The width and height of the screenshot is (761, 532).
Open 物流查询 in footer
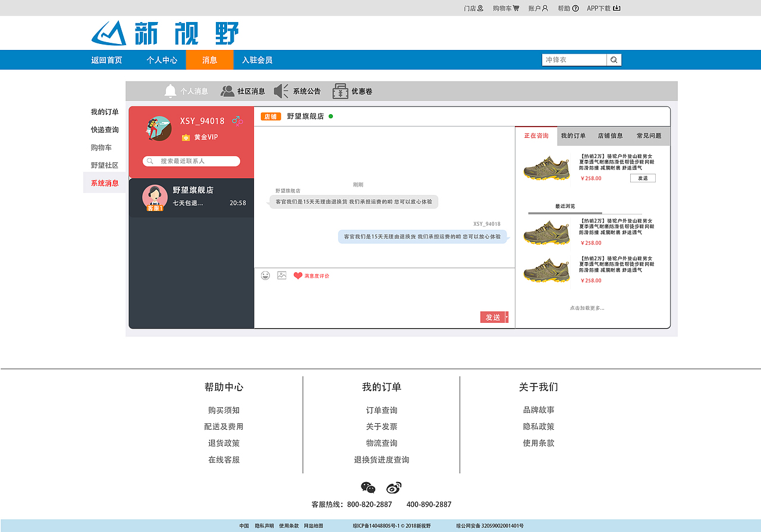point(382,443)
